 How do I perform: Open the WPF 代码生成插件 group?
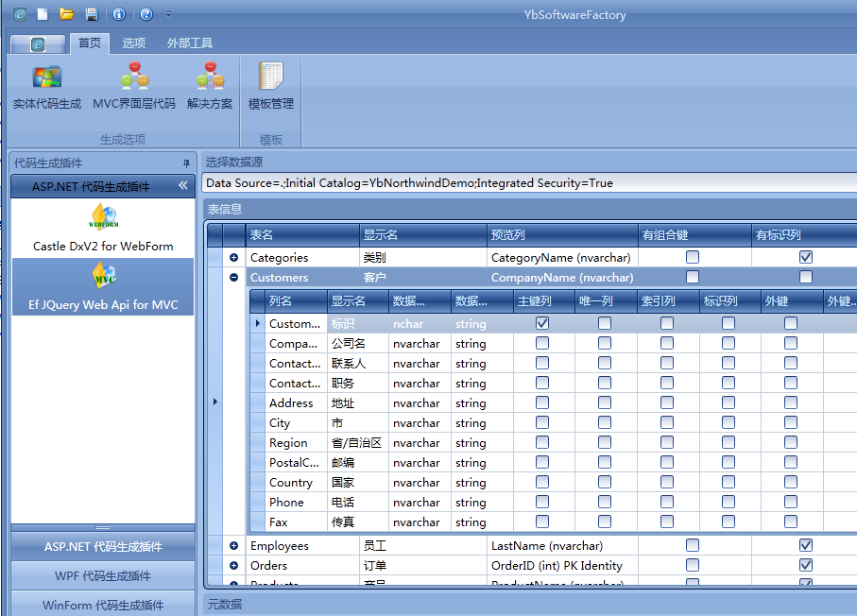(x=103, y=575)
